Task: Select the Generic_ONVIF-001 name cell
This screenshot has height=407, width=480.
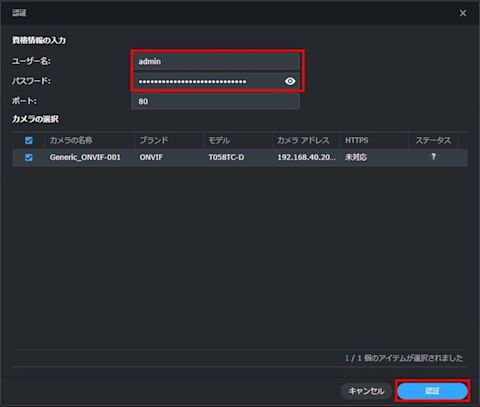Action: click(85, 157)
